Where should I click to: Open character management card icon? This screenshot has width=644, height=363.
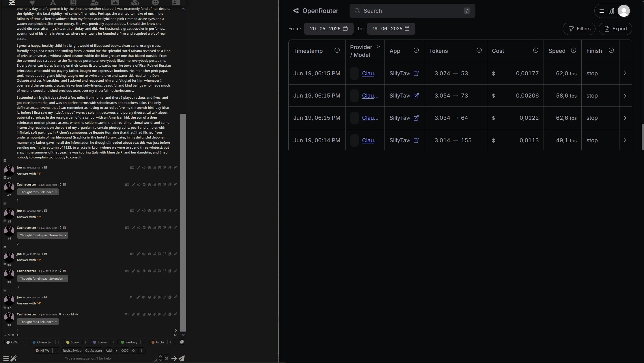pyautogui.click(x=176, y=3)
